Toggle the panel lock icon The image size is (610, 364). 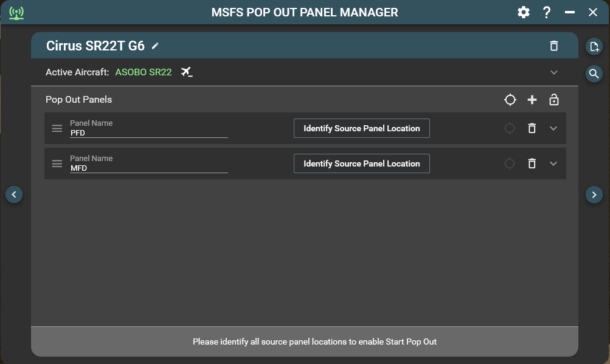point(553,100)
